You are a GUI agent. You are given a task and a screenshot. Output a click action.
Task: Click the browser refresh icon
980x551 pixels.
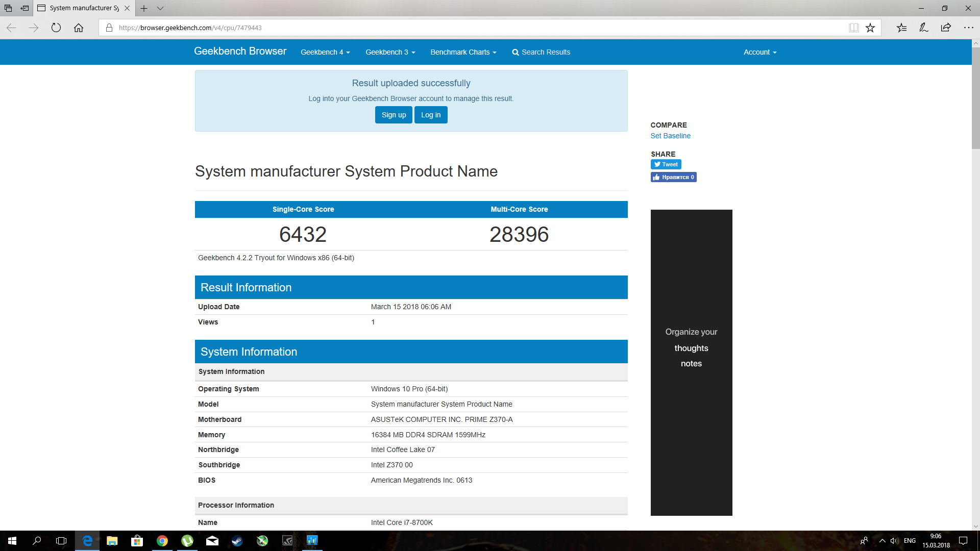56,28
